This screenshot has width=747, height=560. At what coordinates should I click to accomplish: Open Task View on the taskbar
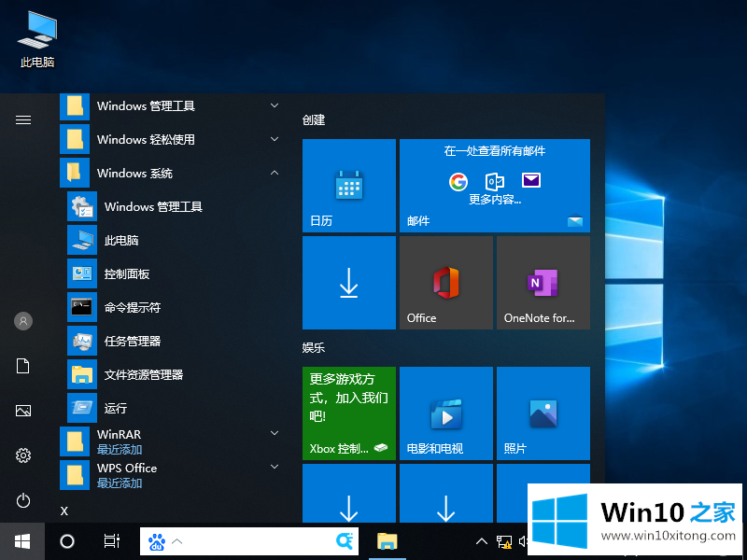(112, 541)
